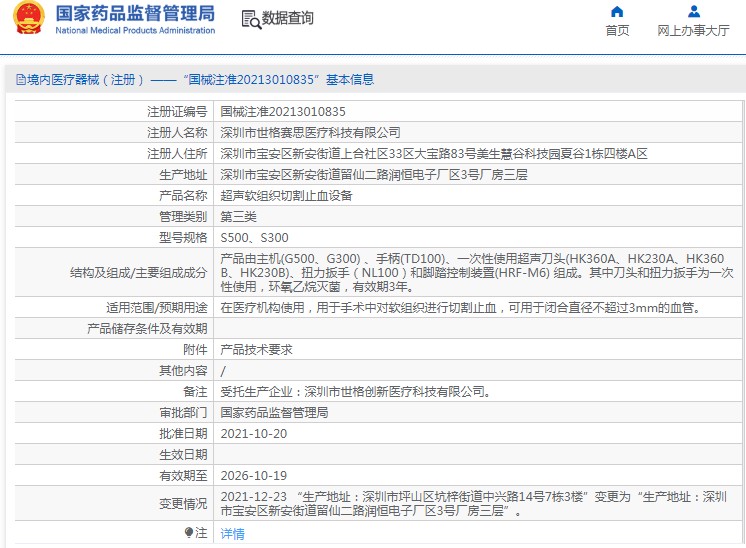
Task: Click the 管理类别 label
Action: [x=183, y=216]
